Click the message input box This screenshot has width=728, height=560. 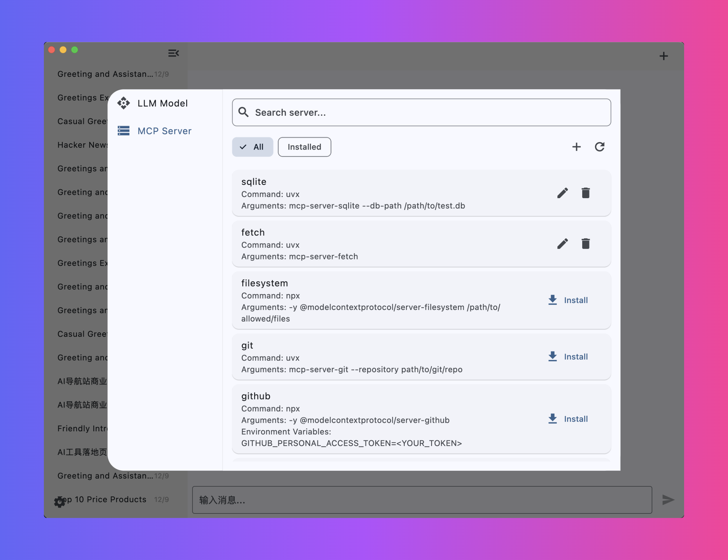point(422,500)
